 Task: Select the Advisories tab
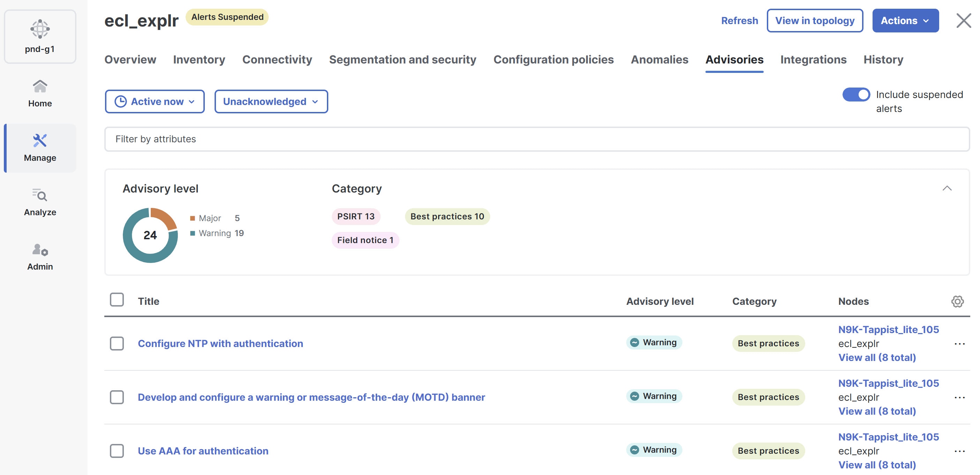[x=734, y=59]
